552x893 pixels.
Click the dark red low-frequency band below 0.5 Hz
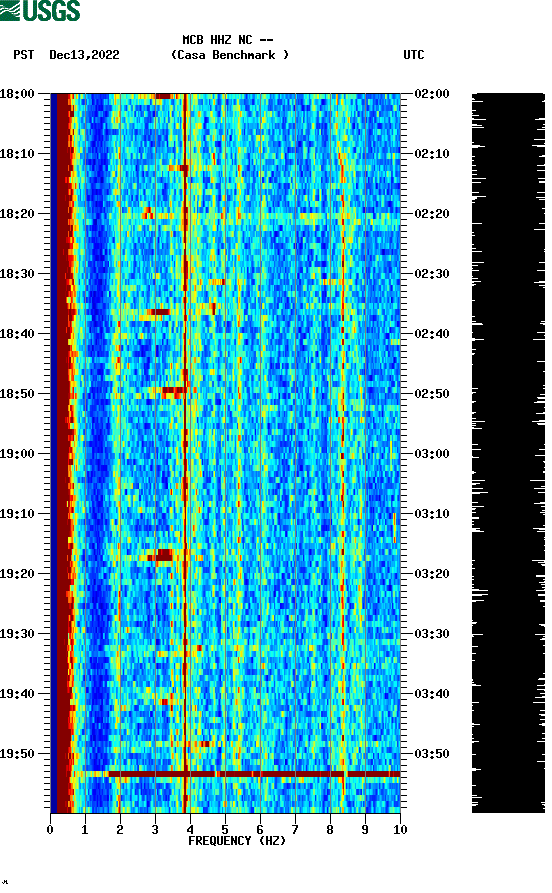pos(62,453)
